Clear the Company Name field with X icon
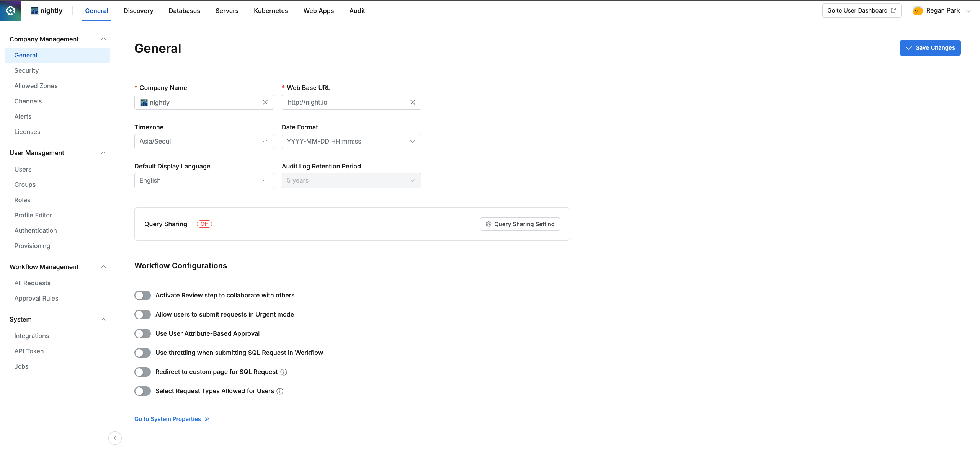 [x=265, y=102]
